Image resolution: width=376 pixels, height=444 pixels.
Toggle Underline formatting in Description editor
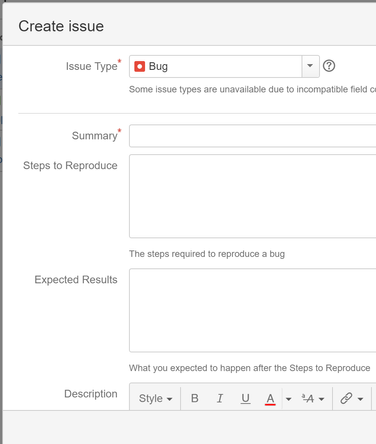coord(245,398)
